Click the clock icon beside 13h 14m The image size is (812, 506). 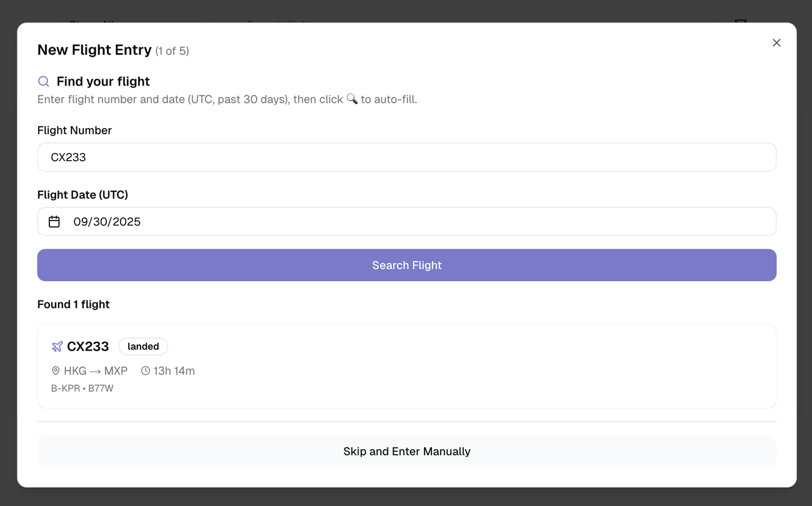[x=146, y=371]
